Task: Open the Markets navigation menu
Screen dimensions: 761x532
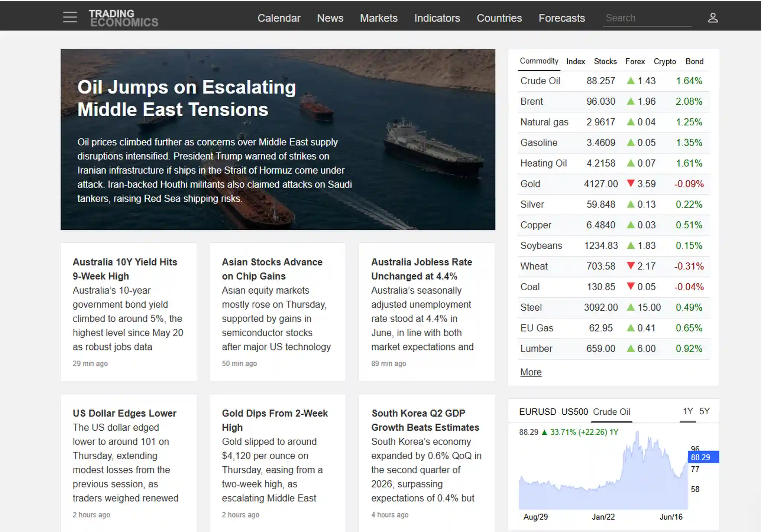Action: (379, 18)
